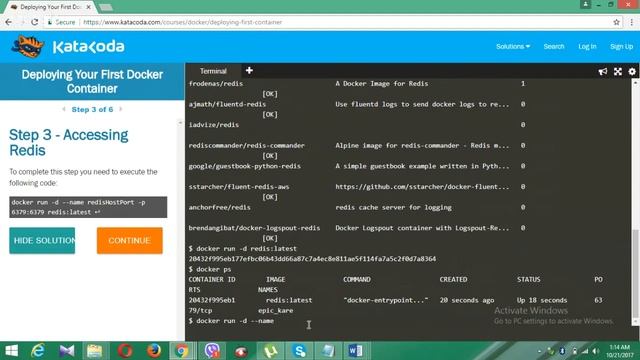Click 'anchorfree/redis' in terminal output
Viewport: 640px width, 360px height.
pos(220,207)
